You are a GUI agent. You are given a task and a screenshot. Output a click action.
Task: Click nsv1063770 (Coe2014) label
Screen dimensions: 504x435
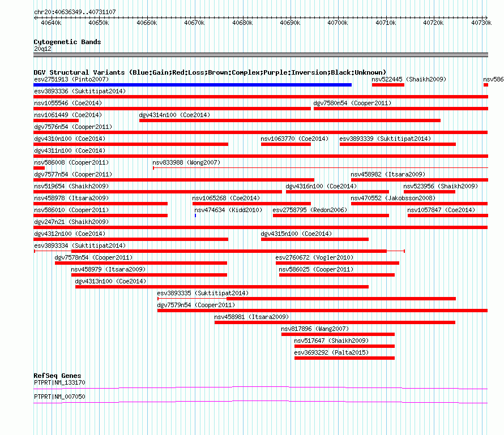click(x=294, y=139)
